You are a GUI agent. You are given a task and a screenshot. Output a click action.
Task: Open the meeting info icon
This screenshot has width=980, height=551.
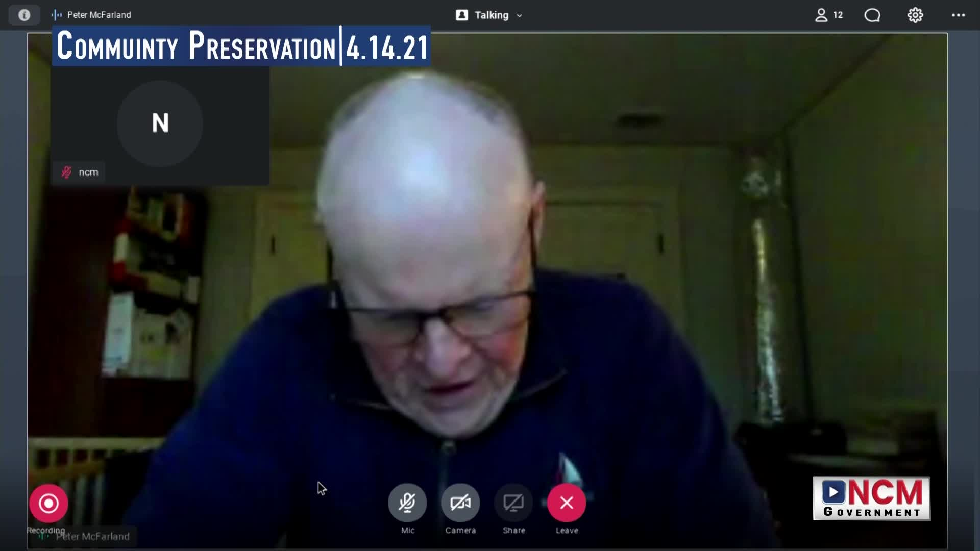(x=24, y=15)
